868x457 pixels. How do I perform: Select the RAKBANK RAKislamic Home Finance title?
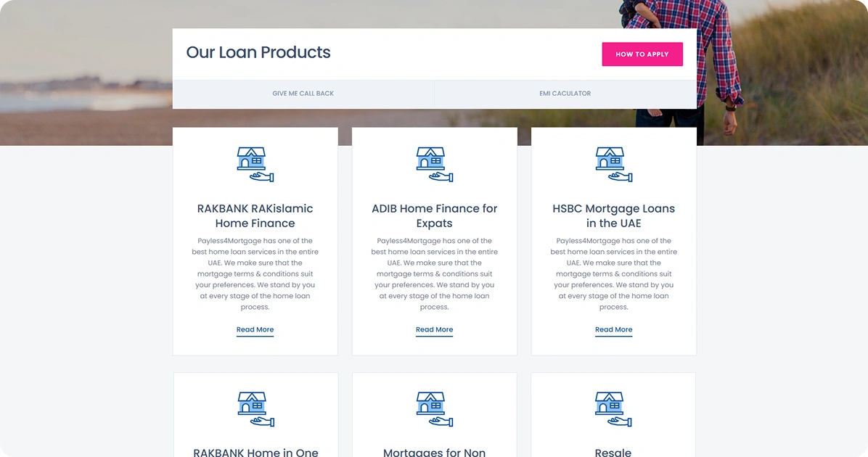click(x=255, y=215)
